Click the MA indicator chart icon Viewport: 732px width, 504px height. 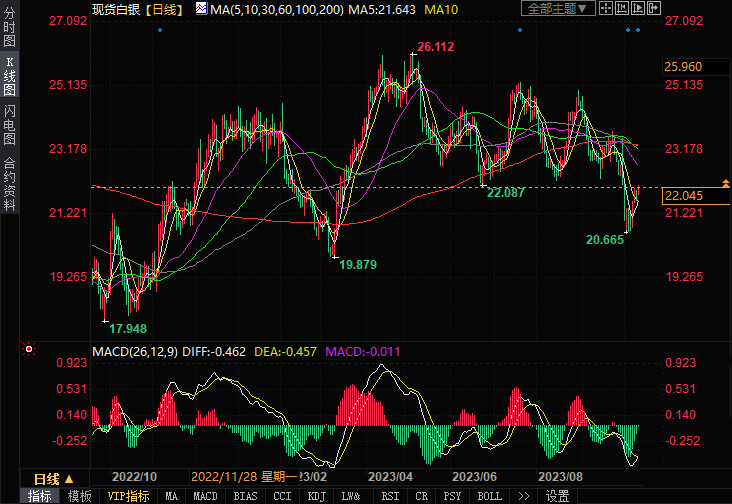[x=201, y=8]
